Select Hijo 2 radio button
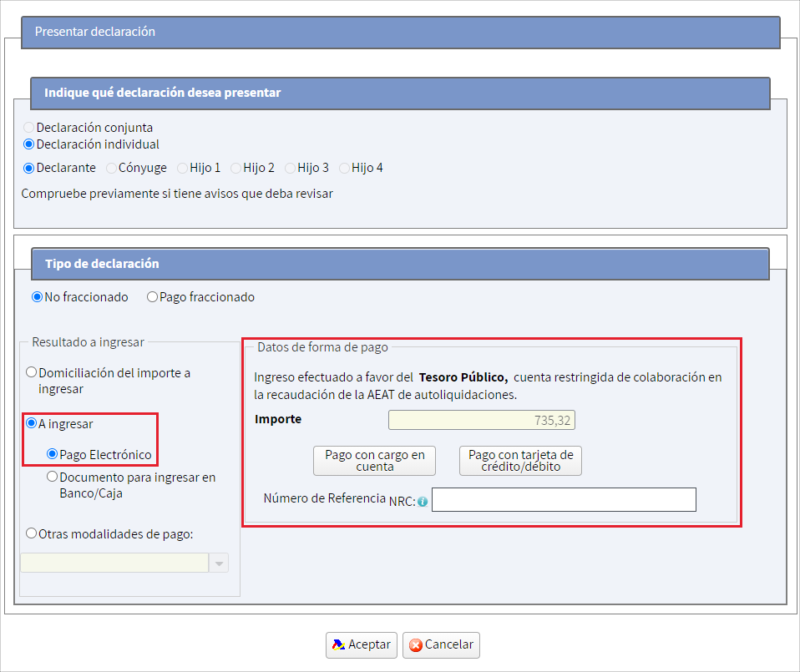Viewport: 800px width, 672px height. [235, 168]
